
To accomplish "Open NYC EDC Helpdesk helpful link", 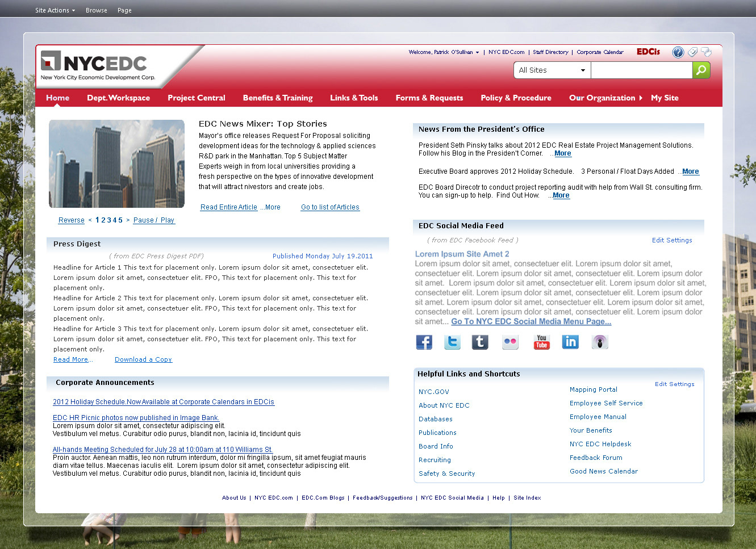I will point(600,444).
